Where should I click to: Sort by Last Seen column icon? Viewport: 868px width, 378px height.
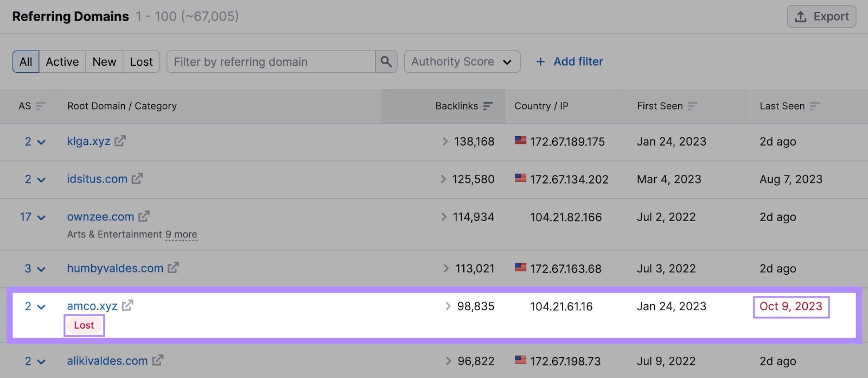(814, 106)
